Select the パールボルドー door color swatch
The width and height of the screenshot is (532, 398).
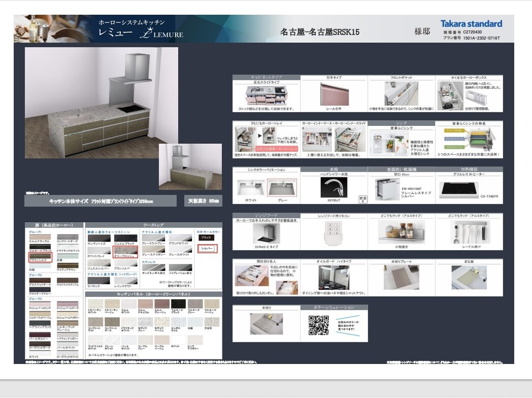(x=40, y=334)
